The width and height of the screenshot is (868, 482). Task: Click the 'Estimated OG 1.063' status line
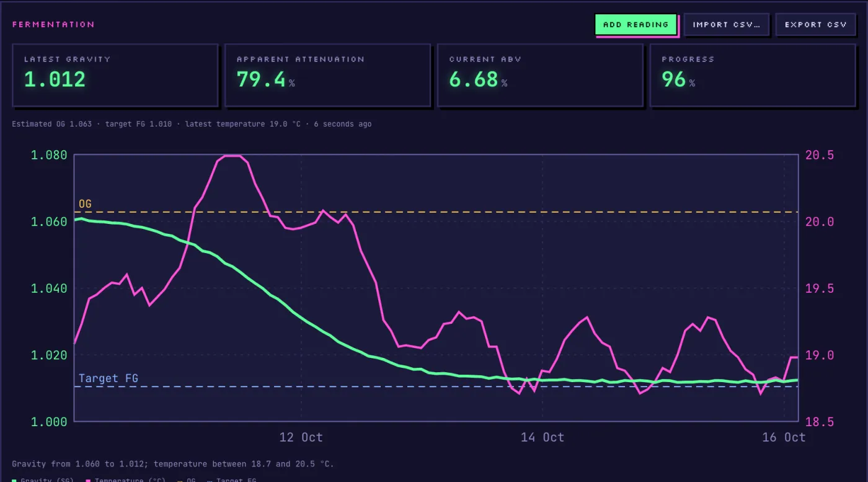[192, 124]
